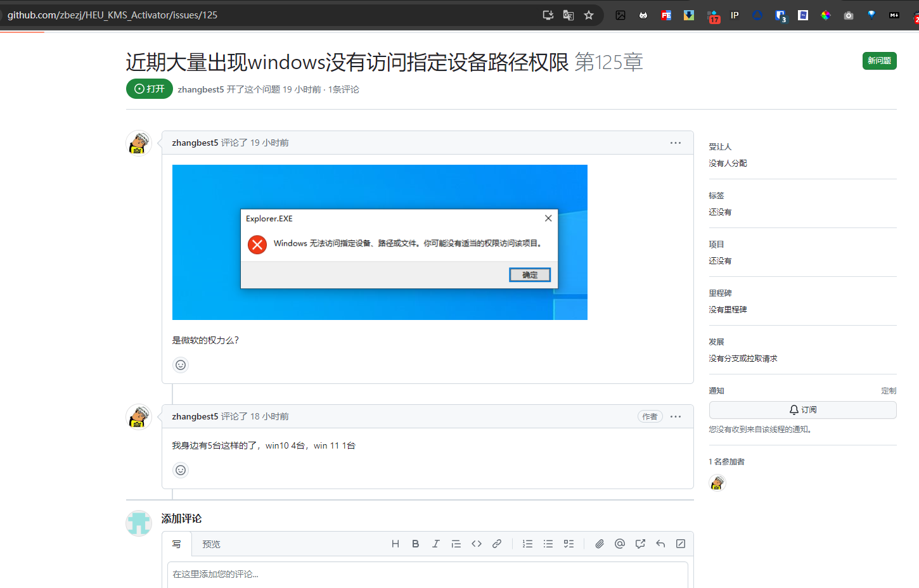Apply heading formatting in the comment toolbar
The image size is (919, 588).
395,544
